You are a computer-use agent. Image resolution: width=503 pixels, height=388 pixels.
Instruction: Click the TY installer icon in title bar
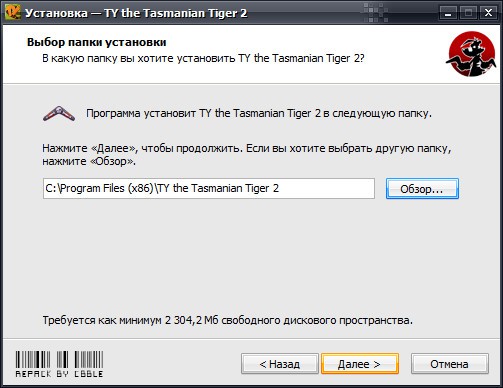click(13, 12)
